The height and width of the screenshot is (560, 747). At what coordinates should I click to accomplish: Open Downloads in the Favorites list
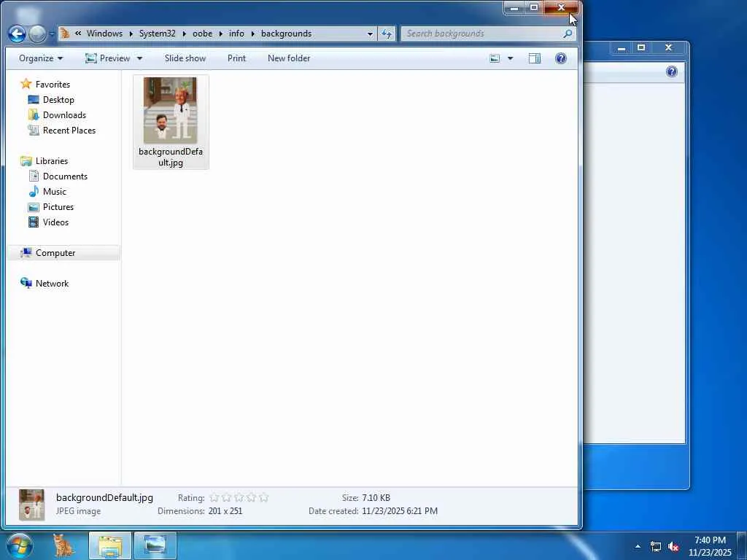pyautogui.click(x=64, y=114)
